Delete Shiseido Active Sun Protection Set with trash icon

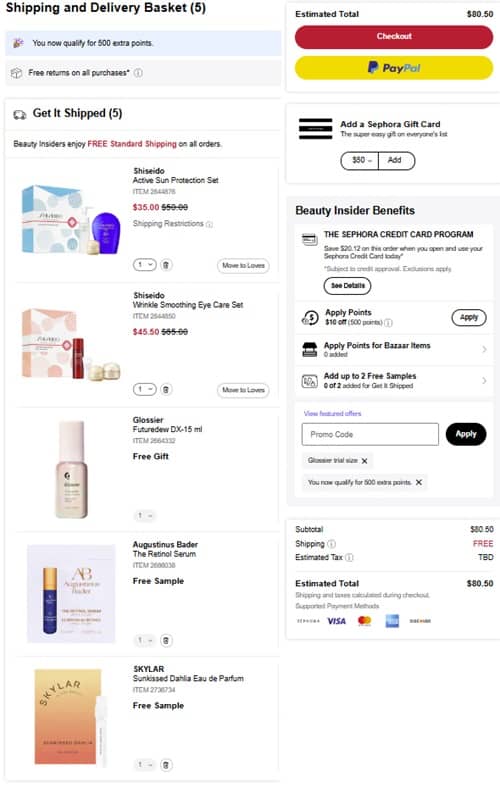coord(166,264)
